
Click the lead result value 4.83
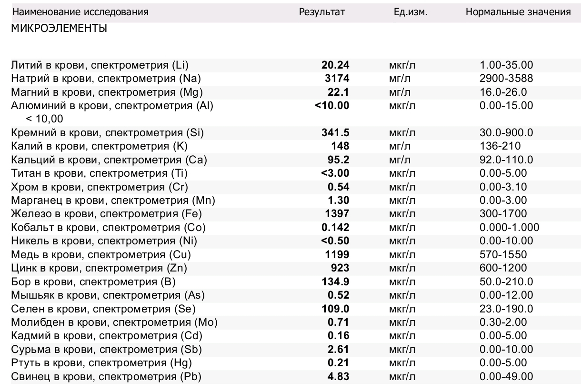(x=339, y=377)
